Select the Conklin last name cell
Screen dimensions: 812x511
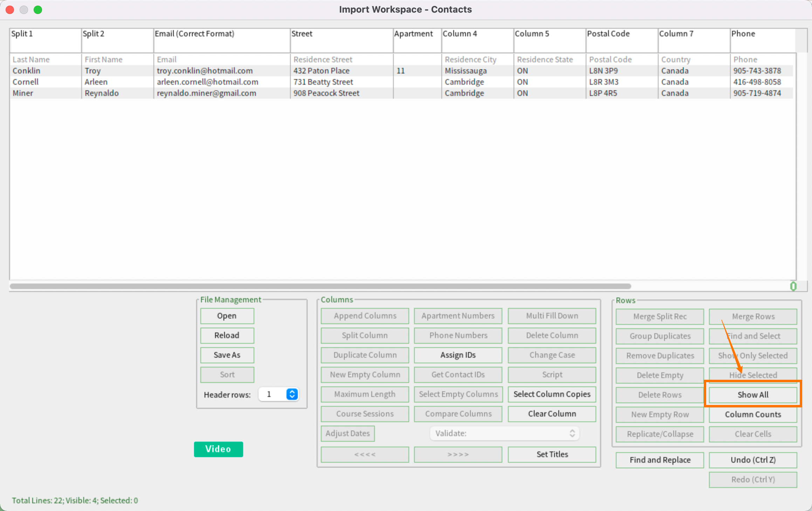coord(46,71)
